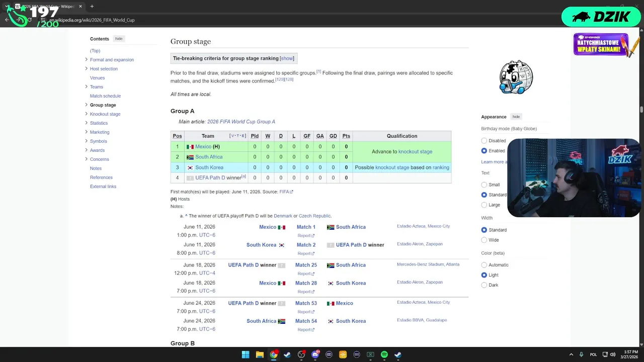Screen dimensions: 644x362
Task: Choose Dark color mode
Action: coord(484,285)
